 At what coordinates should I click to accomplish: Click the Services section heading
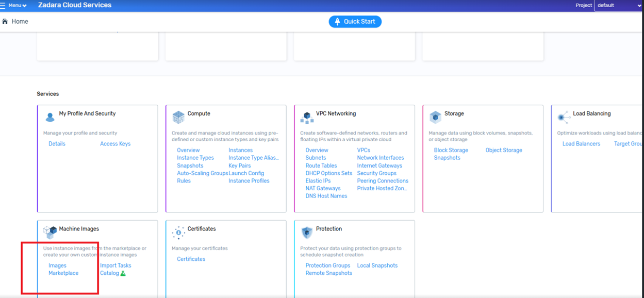pos(48,94)
